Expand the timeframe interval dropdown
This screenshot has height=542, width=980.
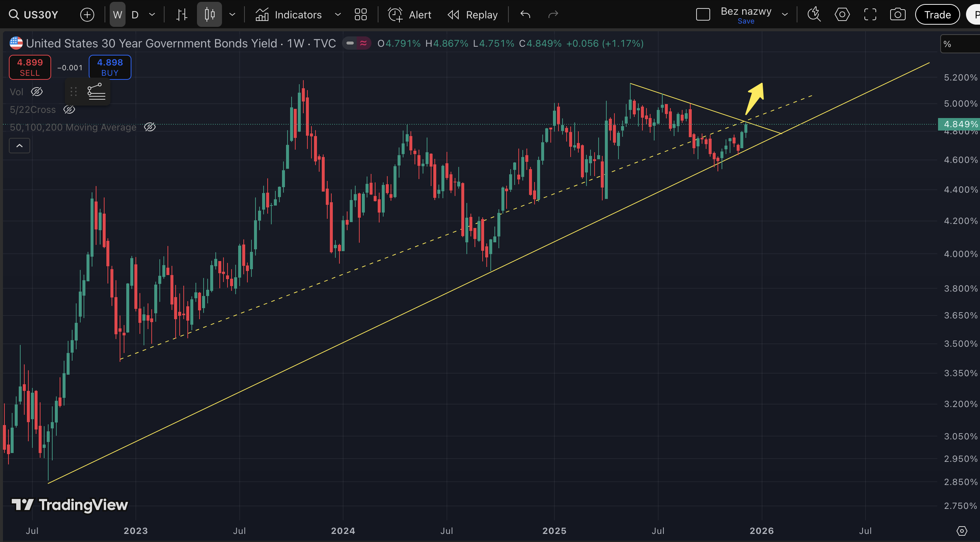pyautogui.click(x=152, y=15)
